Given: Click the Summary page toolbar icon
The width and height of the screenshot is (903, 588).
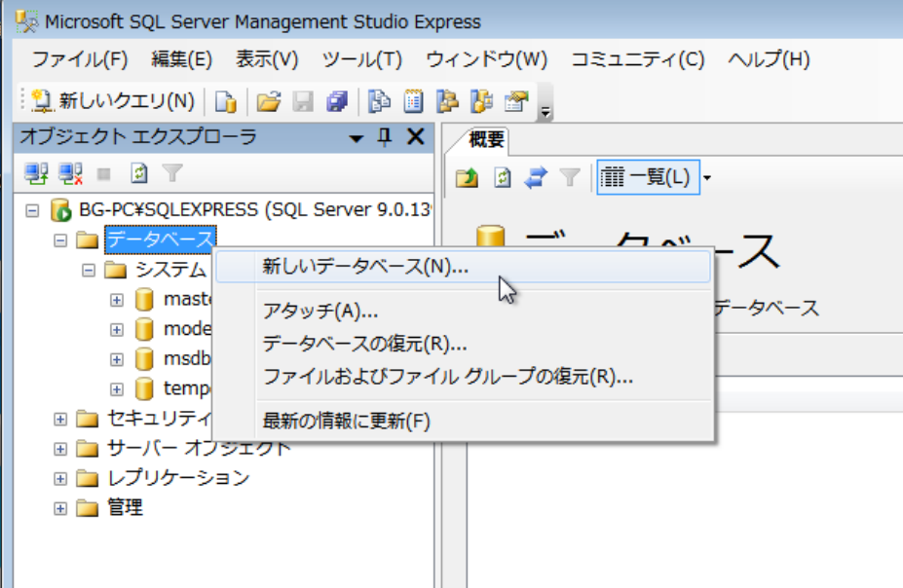Looking at the screenshot, I should click(x=413, y=101).
